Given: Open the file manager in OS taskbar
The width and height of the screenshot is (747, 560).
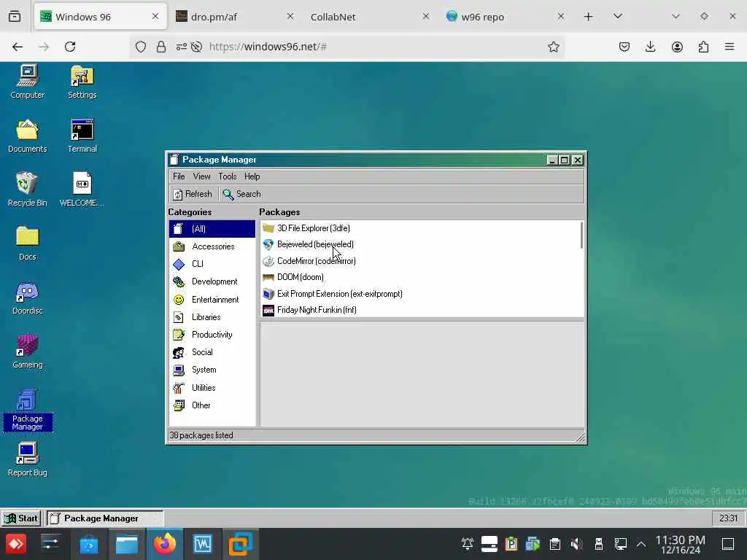Looking at the screenshot, I should [x=127, y=544].
